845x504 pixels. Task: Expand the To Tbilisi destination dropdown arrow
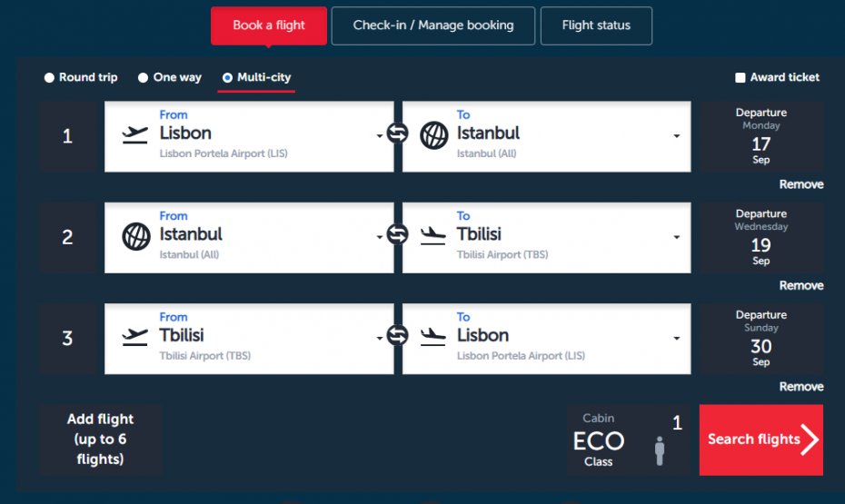click(677, 238)
